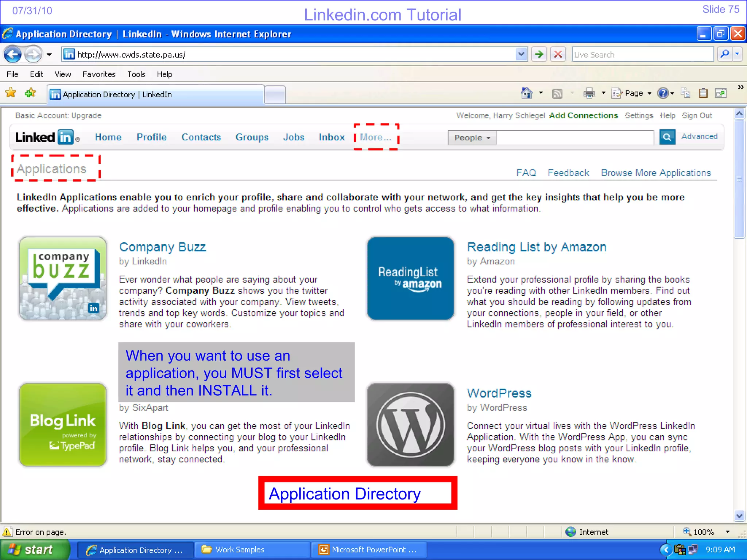Click the Home page house icon

527,93
